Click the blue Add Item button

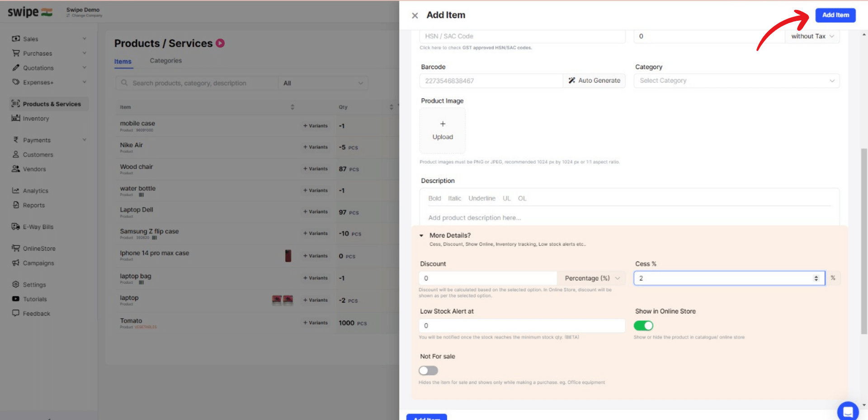click(x=835, y=15)
